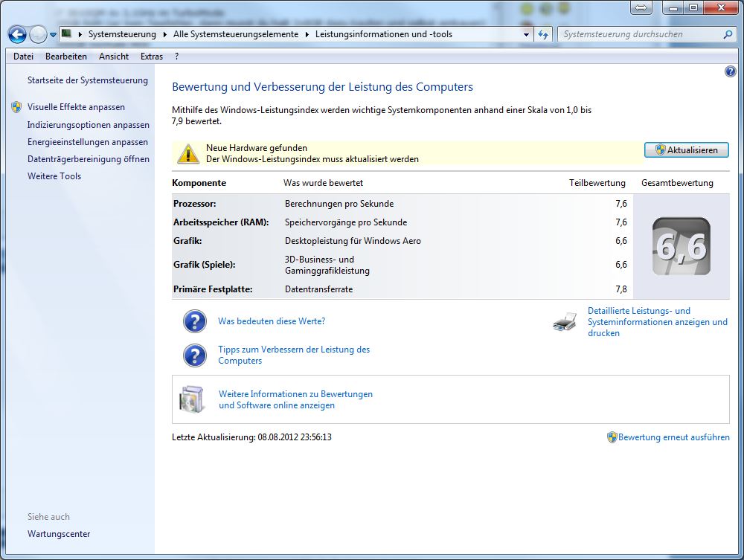744x560 pixels.
Task: Expand arrow after Alle Systemsteuerungselemente
Action: [307, 34]
